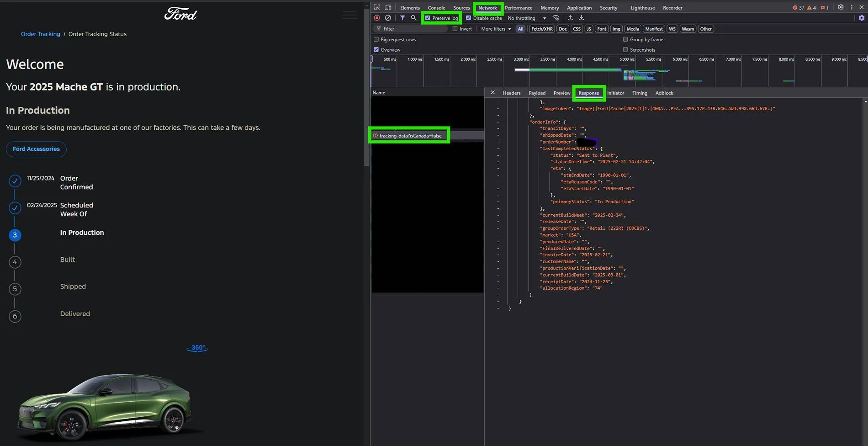Click the step 5 Shipped circle
868x446 pixels.
click(x=15, y=289)
